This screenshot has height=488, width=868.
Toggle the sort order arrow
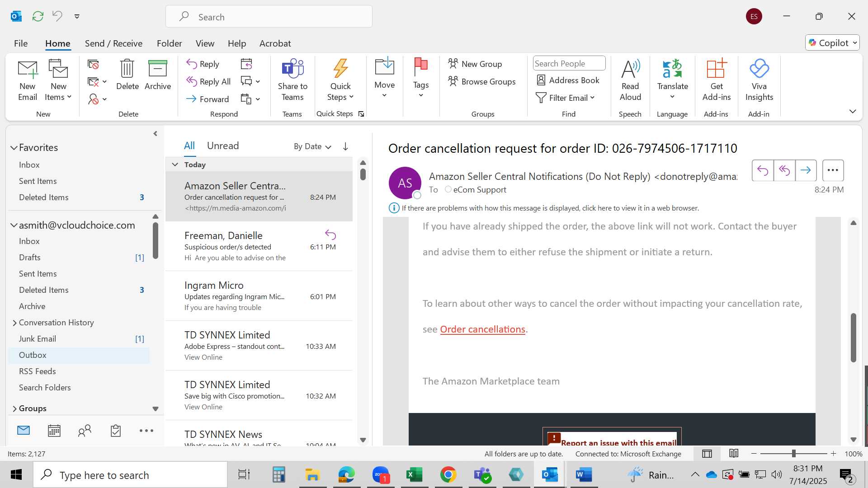pos(345,146)
